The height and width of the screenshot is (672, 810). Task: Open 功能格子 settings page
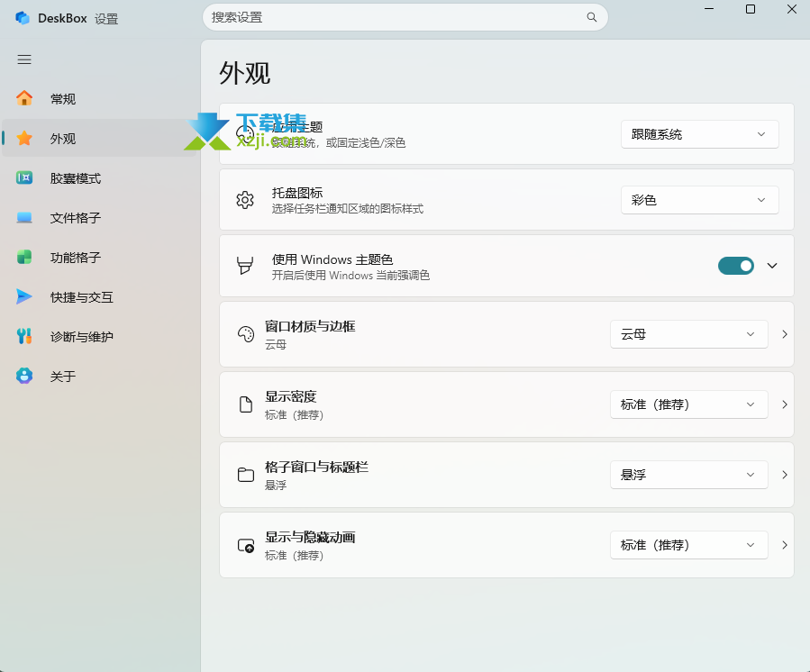click(101, 258)
